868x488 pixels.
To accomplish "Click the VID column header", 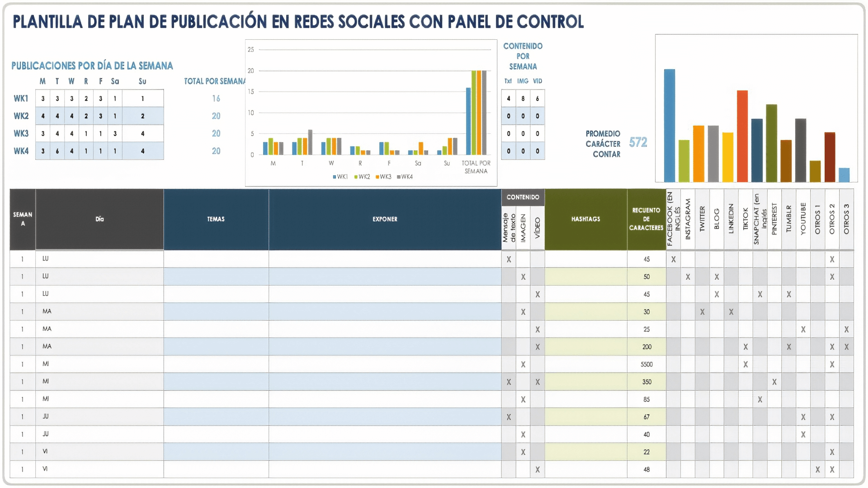I will [x=538, y=81].
